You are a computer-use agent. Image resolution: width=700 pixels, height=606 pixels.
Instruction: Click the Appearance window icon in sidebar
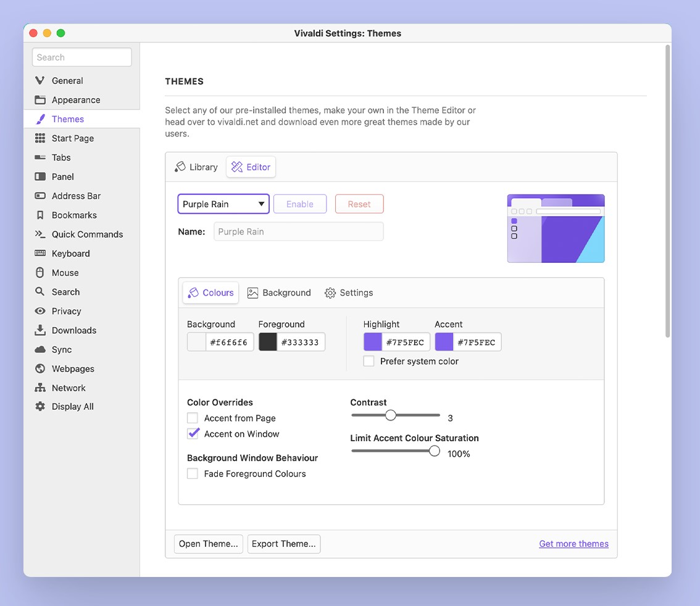pyautogui.click(x=40, y=99)
